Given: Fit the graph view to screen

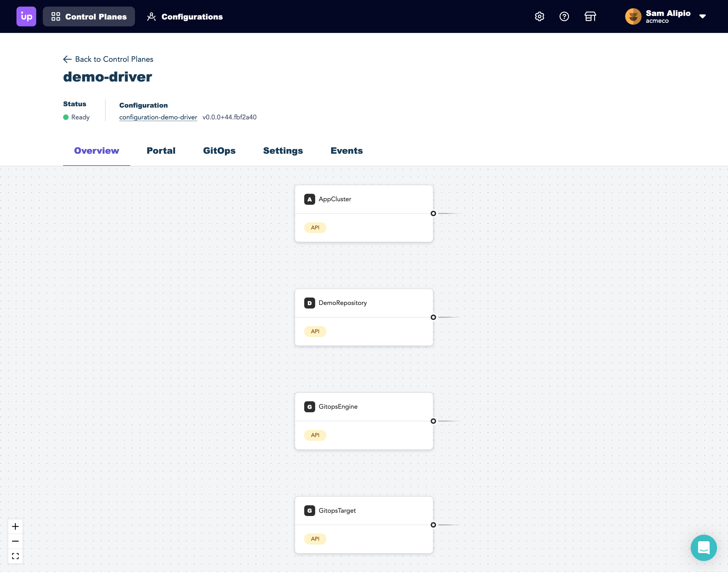Looking at the screenshot, I should click(x=15, y=556).
